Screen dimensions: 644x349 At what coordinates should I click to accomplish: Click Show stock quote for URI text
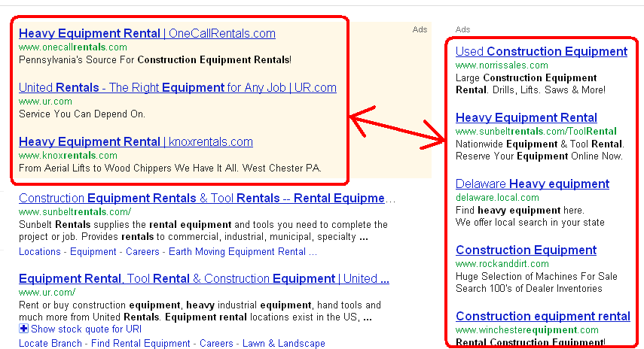[x=87, y=329]
